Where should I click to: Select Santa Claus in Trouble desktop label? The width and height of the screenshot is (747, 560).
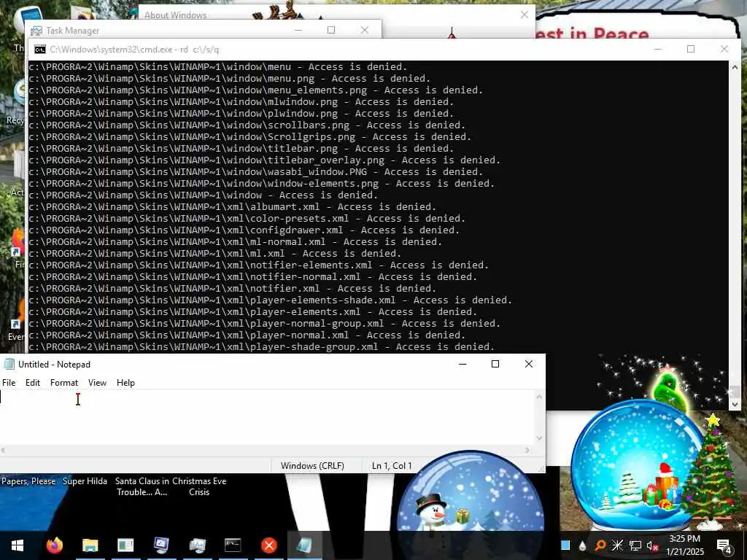142,486
